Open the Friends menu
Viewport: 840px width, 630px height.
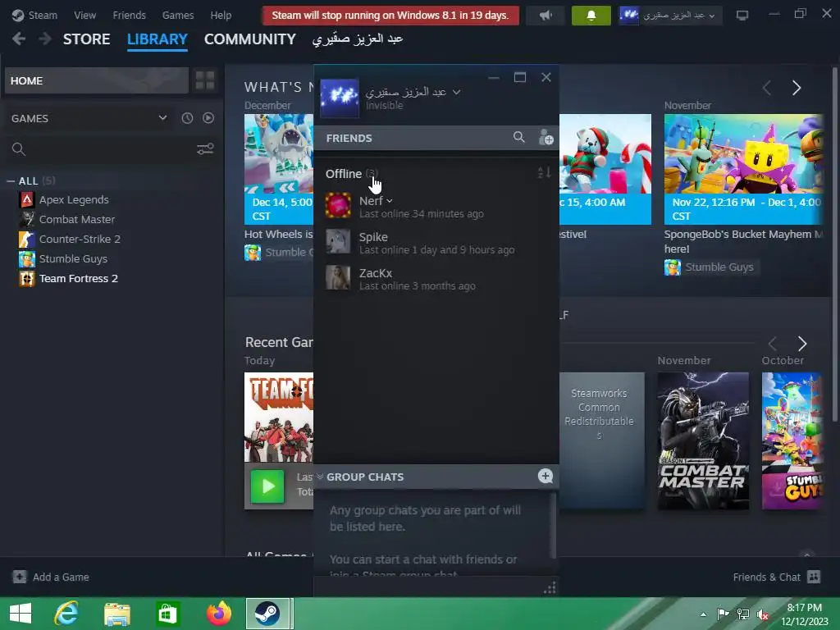pyautogui.click(x=129, y=15)
